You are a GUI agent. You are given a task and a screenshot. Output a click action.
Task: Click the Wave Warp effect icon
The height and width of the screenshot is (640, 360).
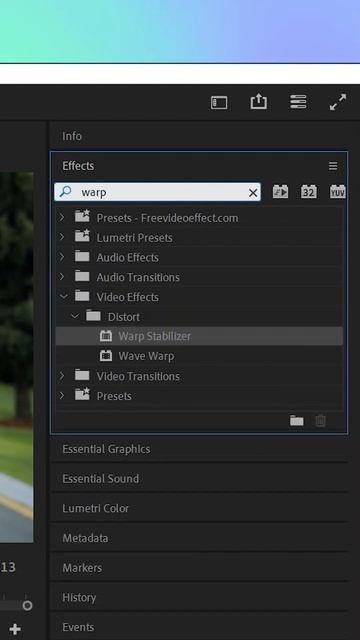coord(106,356)
